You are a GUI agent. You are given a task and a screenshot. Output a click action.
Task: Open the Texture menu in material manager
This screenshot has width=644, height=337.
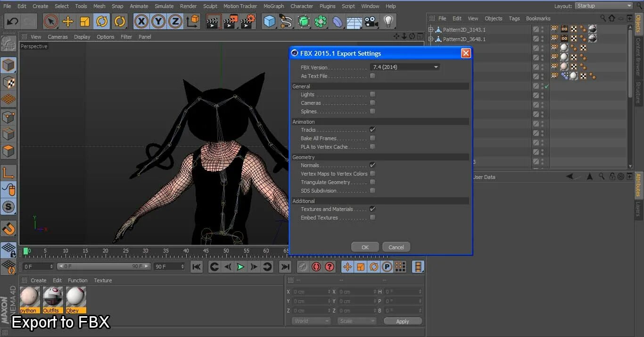[x=103, y=280]
